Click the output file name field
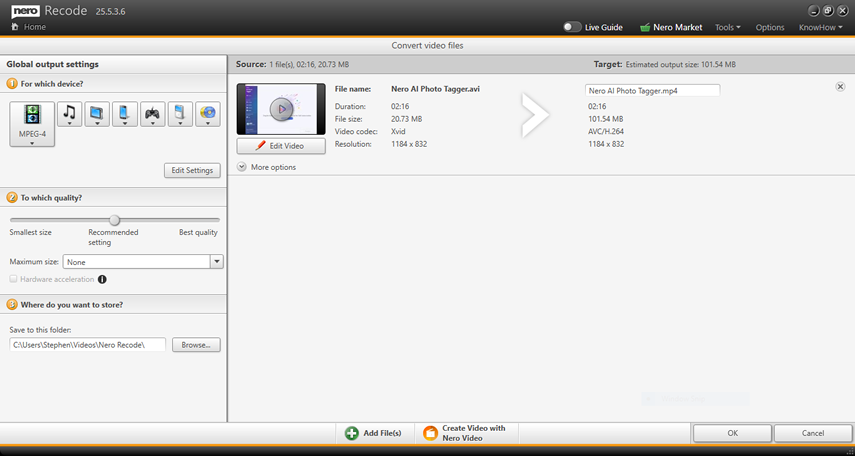The height and width of the screenshot is (456, 855). pos(652,91)
